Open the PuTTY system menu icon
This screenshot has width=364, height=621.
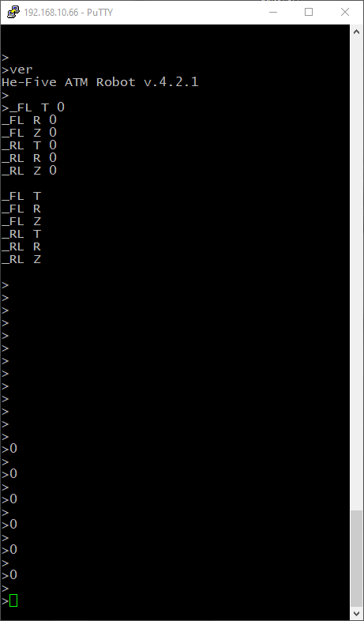coord(13,12)
